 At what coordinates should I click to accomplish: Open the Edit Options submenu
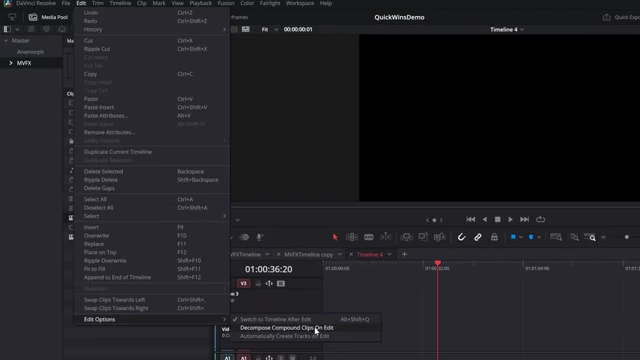(152, 319)
